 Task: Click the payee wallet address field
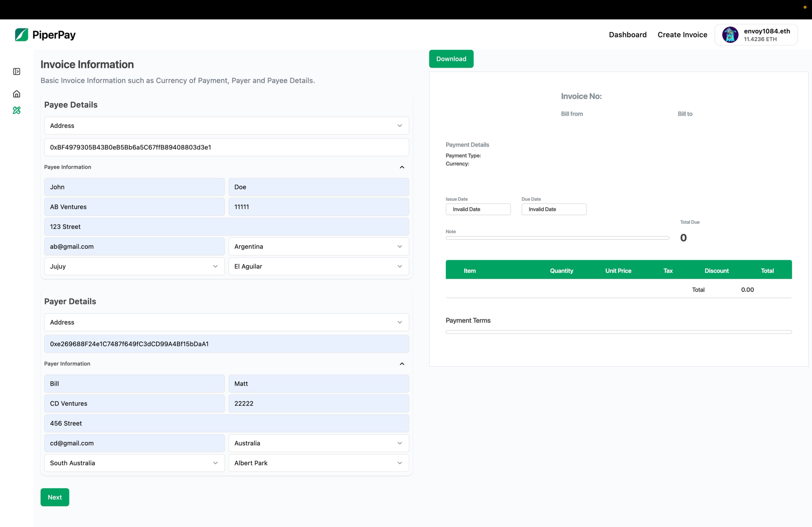click(x=226, y=147)
